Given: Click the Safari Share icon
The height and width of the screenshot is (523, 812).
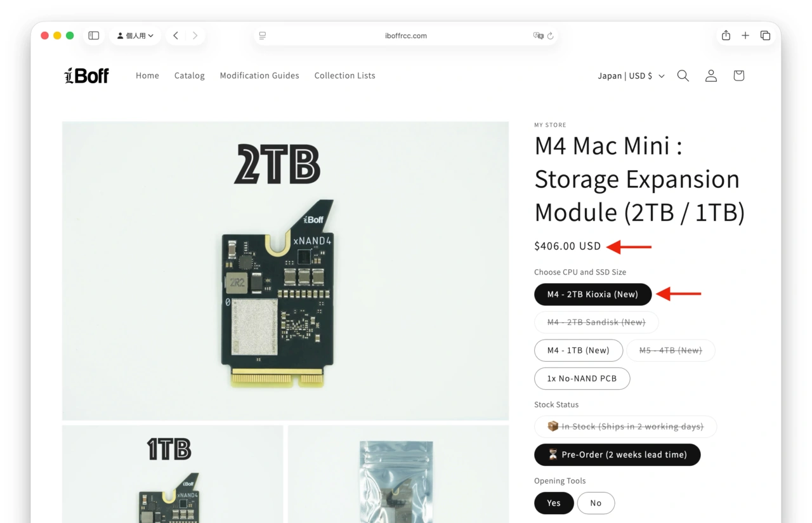Looking at the screenshot, I should point(725,36).
